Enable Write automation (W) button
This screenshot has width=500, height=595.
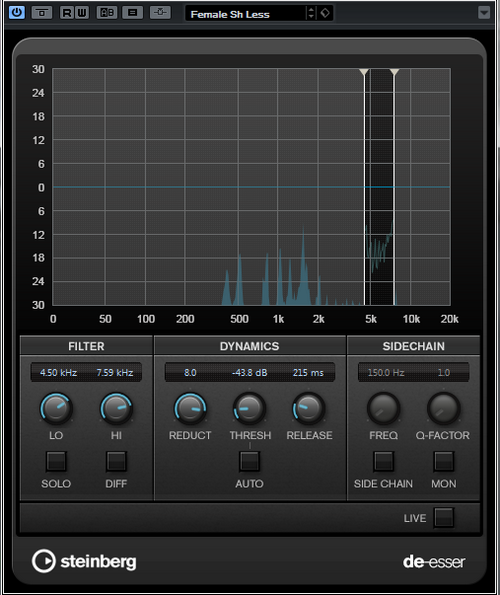tap(82, 13)
